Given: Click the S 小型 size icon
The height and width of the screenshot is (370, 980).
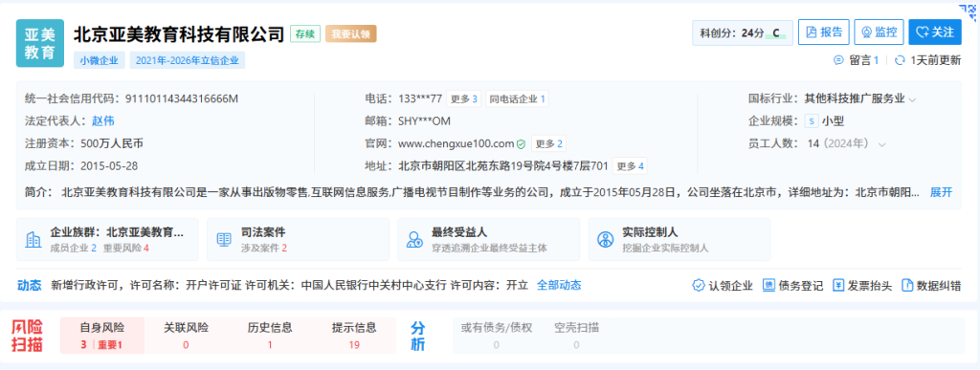Looking at the screenshot, I should click(812, 121).
